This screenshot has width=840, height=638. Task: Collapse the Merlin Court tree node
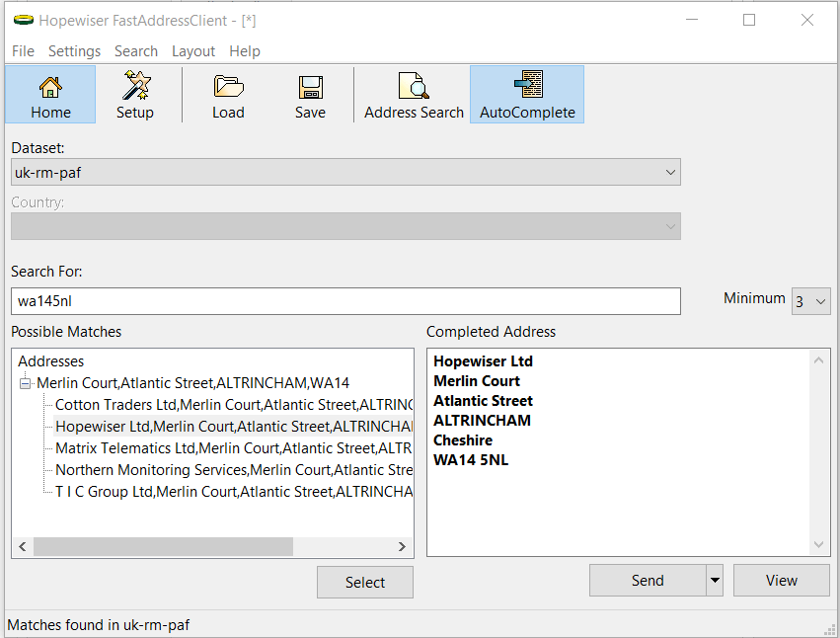point(25,383)
